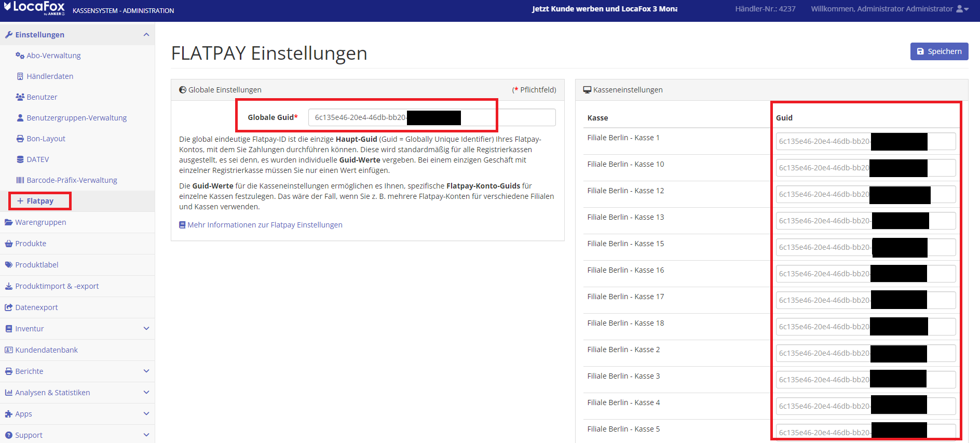Open Benutzergruppen-Verwaltung page
The height and width of the screenshot is (443, 980).
click(76, 118)
